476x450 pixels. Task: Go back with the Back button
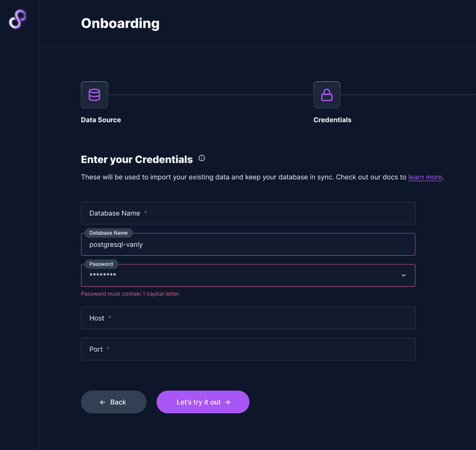tap(114, 402)
